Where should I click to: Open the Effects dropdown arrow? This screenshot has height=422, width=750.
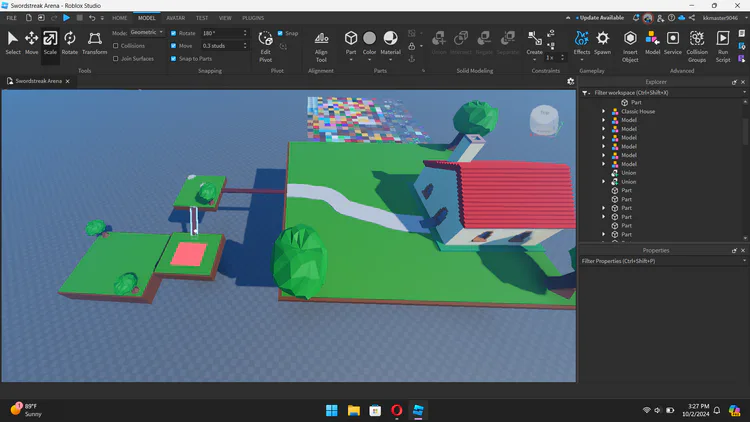pos(582,60)
